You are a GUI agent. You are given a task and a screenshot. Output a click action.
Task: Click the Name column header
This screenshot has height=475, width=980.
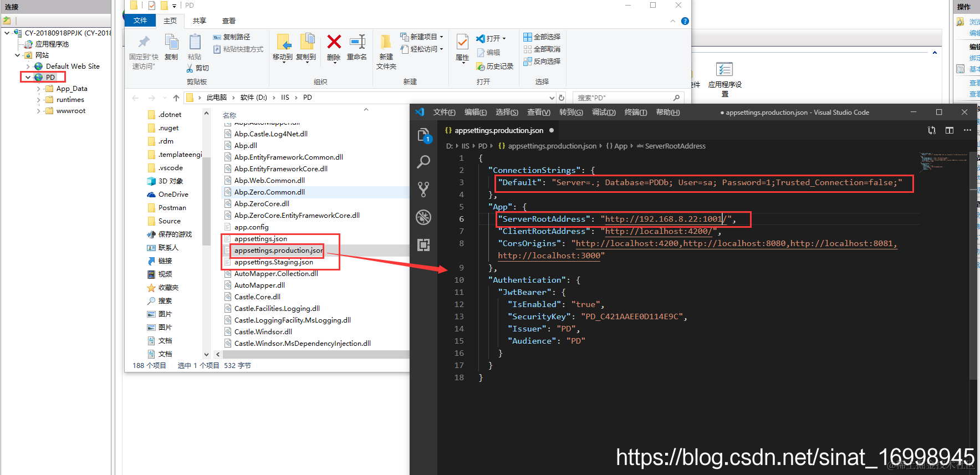(229, 115)
